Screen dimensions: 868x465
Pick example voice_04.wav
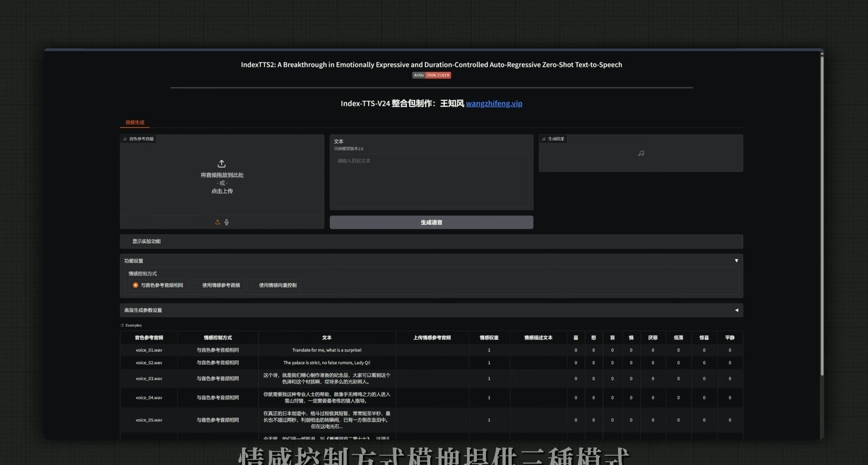149,398
